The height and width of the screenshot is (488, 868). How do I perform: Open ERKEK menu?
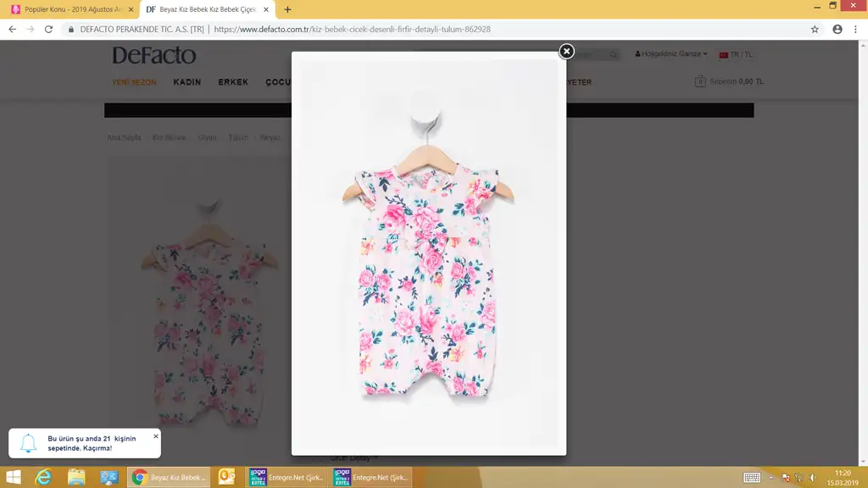[x=233, y=82]
